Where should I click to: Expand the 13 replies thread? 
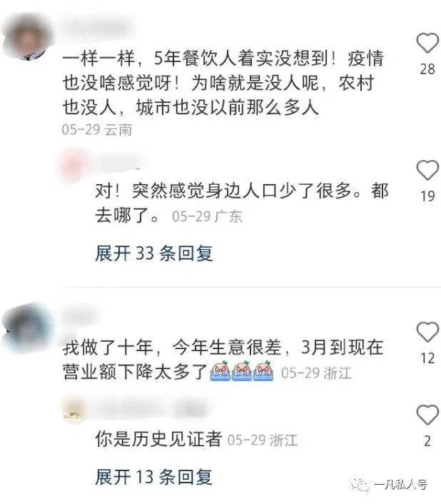click(x=154, y=477)
